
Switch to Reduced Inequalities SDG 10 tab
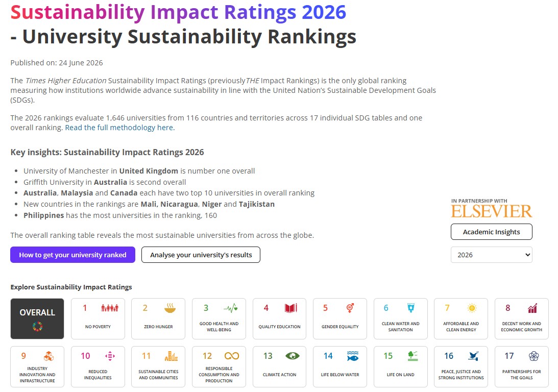(x=98, y=366)
